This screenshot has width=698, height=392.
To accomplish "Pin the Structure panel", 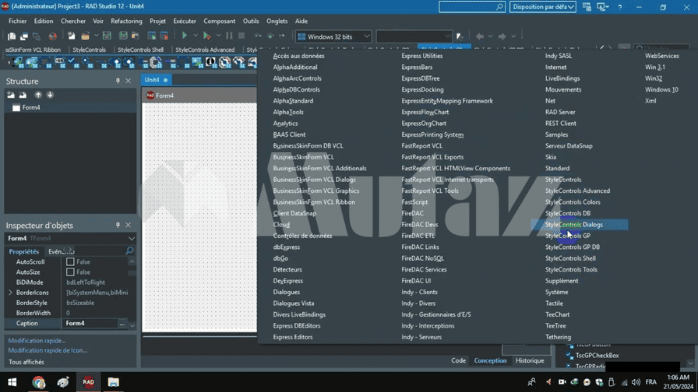I will click(x=118, y=81).
